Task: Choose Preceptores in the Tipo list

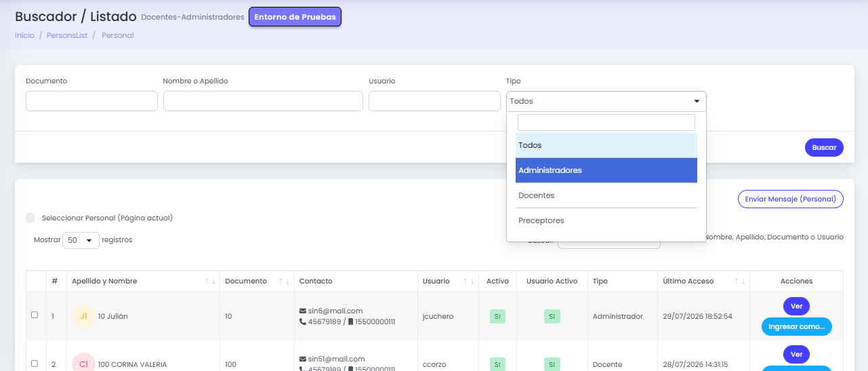Action: tap(606, 220)
